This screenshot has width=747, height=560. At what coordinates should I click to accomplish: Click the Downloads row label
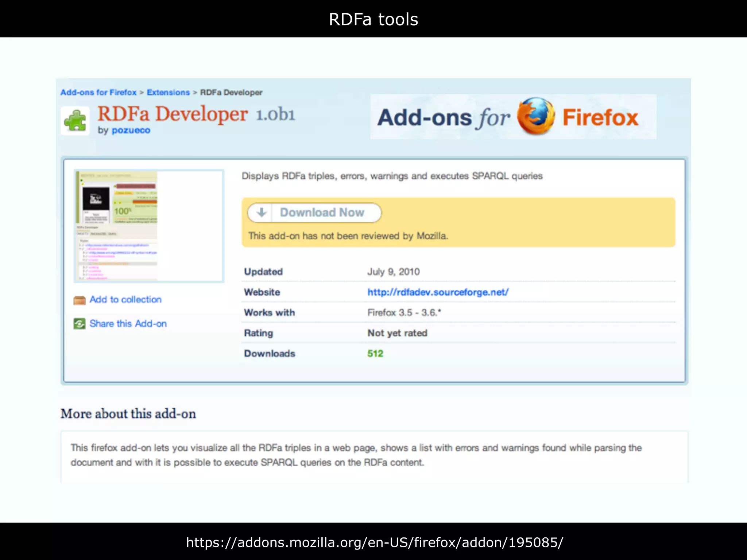tap(270, 353)
